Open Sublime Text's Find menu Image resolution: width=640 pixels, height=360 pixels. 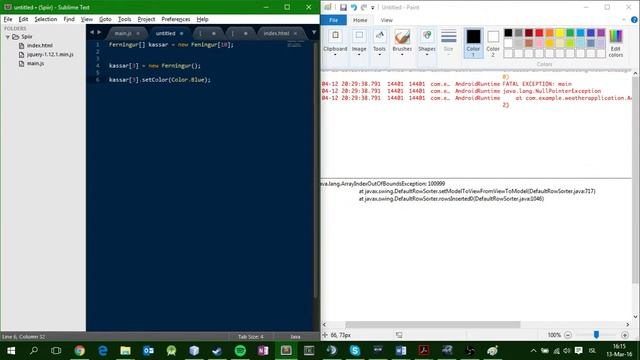(x=69, y=19)
